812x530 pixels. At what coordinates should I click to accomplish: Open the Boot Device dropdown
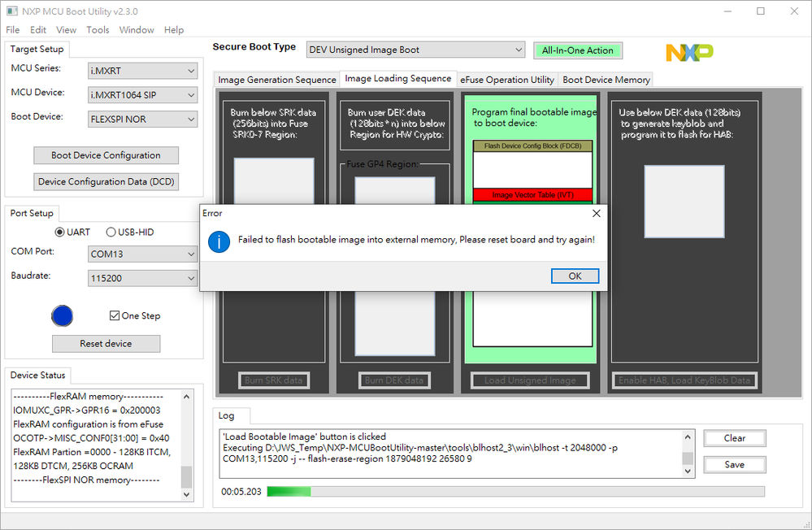[x=142, y=119]
